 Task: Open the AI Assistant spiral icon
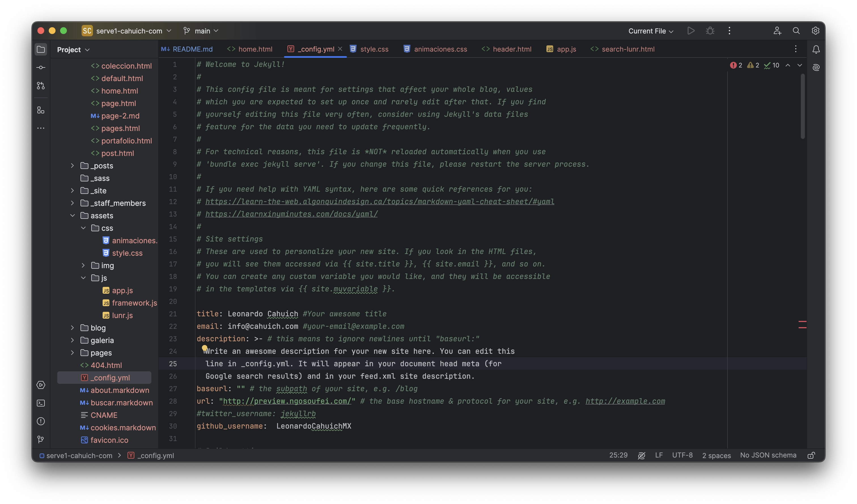816,67
